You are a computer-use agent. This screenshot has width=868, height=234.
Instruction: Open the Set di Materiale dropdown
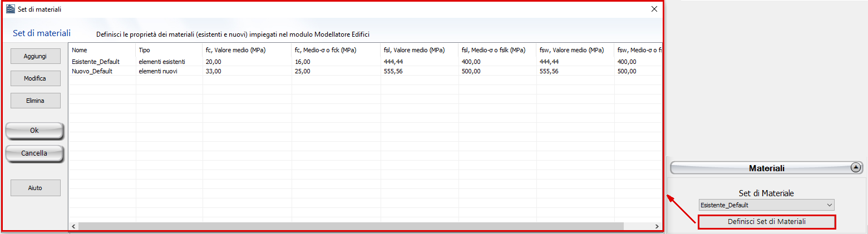tap(767, 205)
